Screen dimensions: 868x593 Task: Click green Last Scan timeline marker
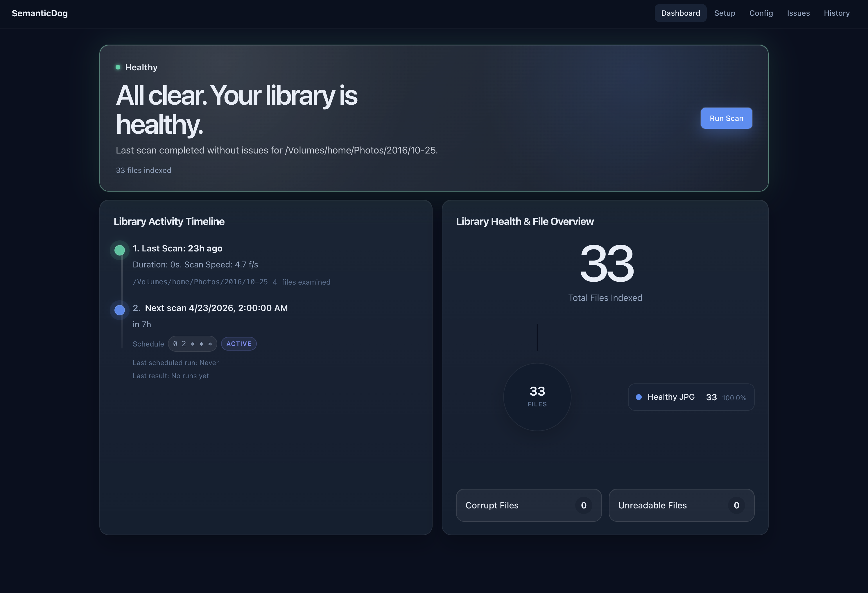(119, 250)
